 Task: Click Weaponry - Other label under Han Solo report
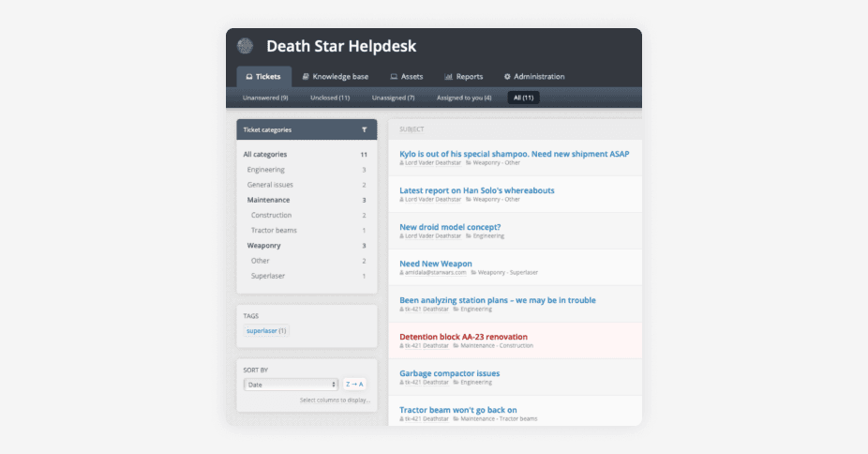496,199
